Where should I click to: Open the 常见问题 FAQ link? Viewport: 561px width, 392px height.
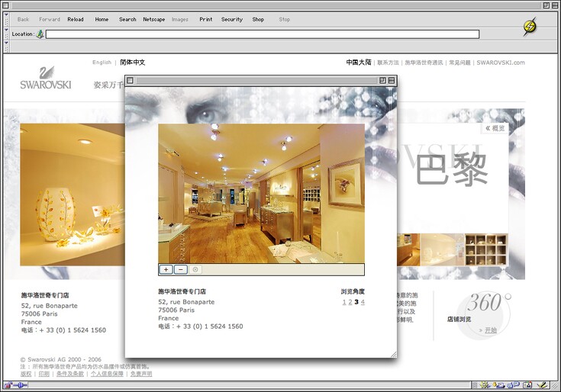point(459,63)
